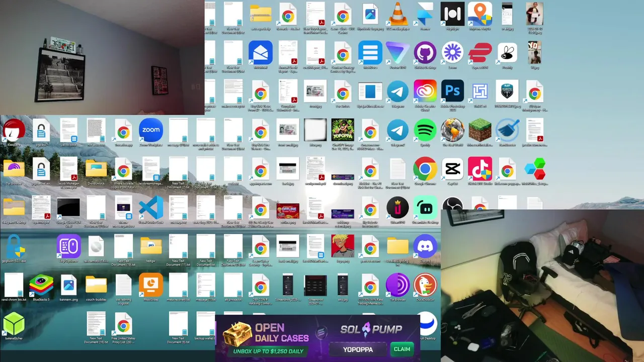Select the pgp.asc locked file

(41, 130)
